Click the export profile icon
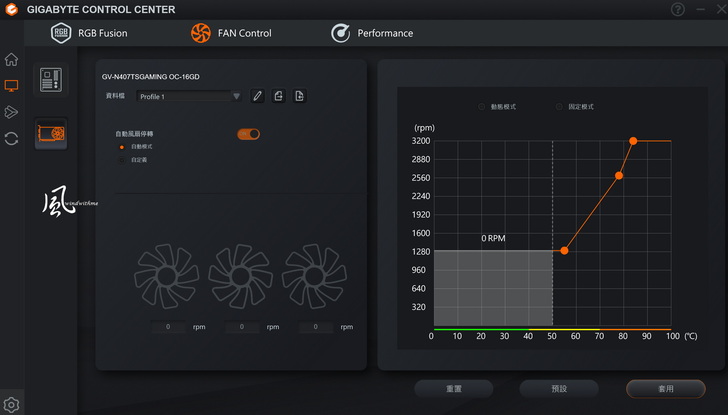The image size is (728, 415). [x=279, y=96]
